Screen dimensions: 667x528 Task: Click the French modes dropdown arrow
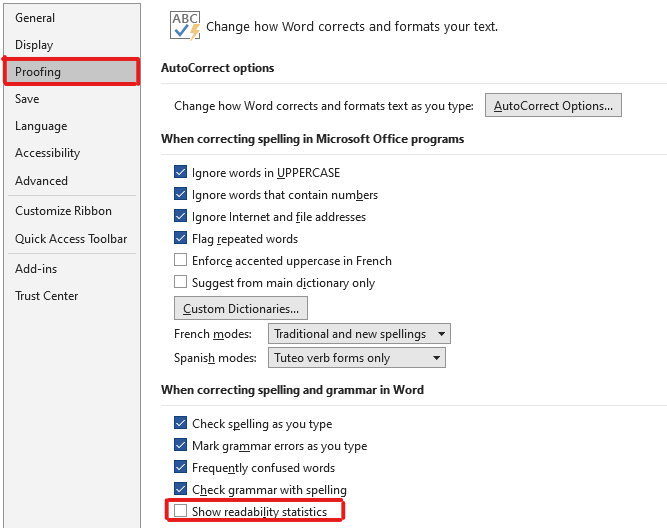(442, 334)
